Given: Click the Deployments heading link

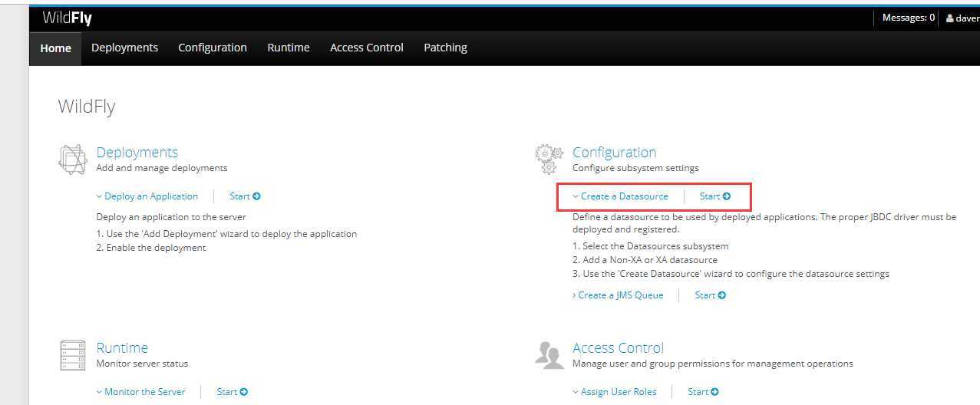Looking at the screenshot, I should [x=137, y=153].
